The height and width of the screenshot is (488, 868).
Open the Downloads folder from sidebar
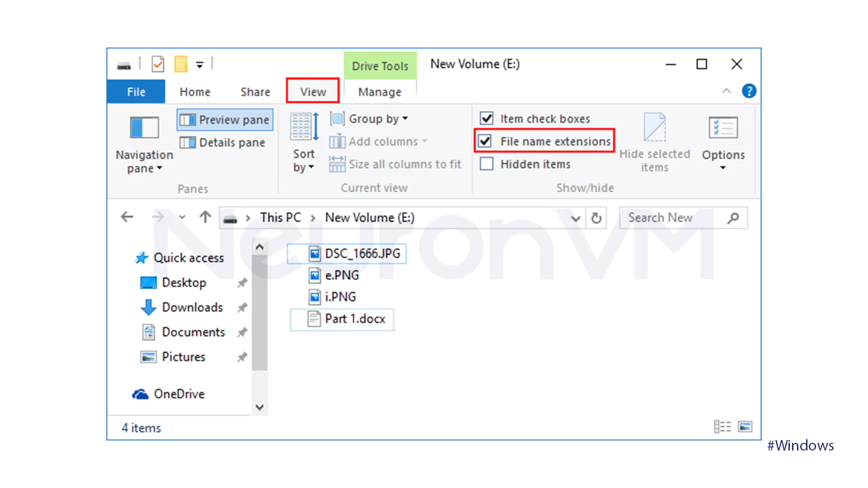pyautogui.click(x=192, y=307)
